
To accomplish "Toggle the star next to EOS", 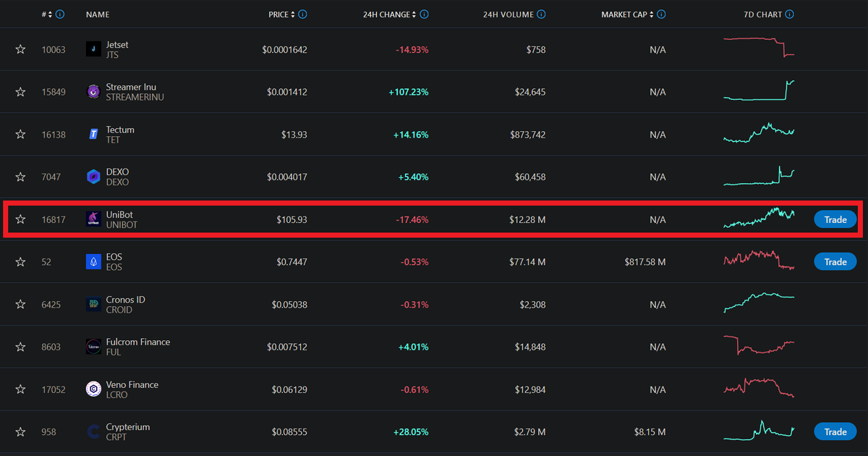I will [x=20, y=261].
